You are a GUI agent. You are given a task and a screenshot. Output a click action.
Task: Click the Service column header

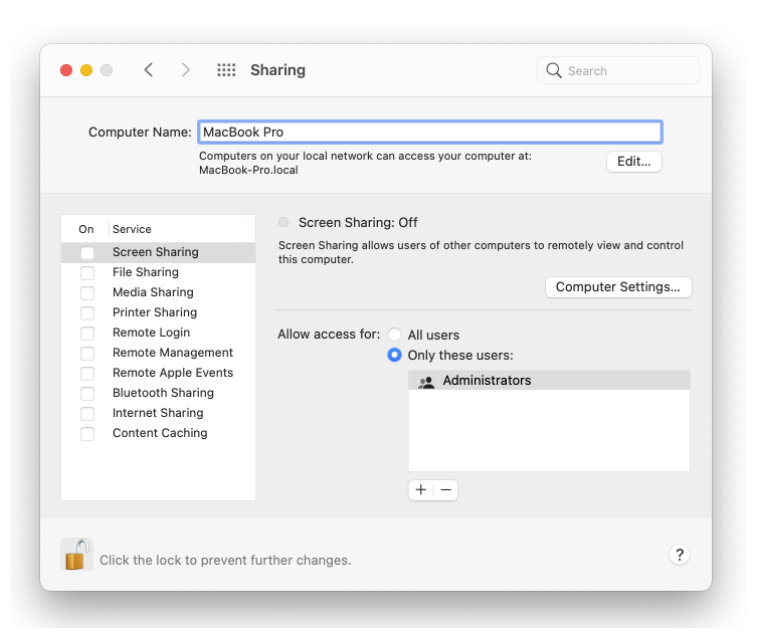(x=132, y=229)
